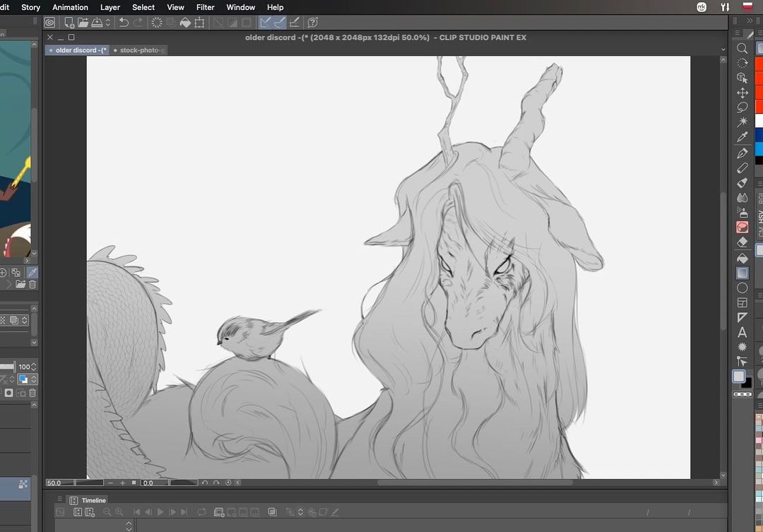Click the Undo arrow in command bar
This screenshot has height=532, width=763.
pos(124,23)
